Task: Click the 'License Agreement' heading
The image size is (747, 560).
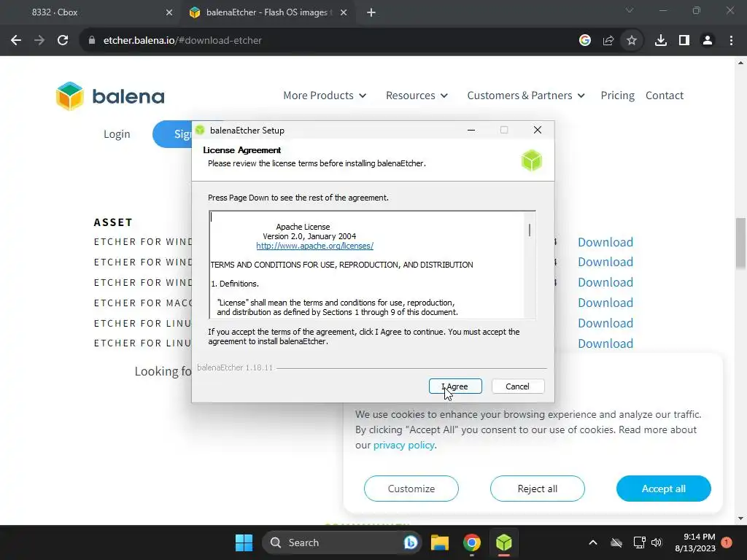Action: (x=241, y=150)
